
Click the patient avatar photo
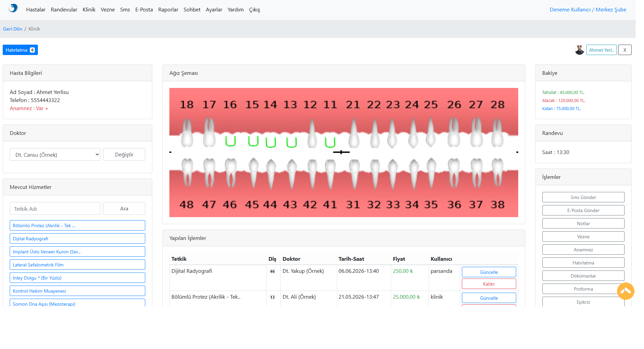click(x=579, y=50)
